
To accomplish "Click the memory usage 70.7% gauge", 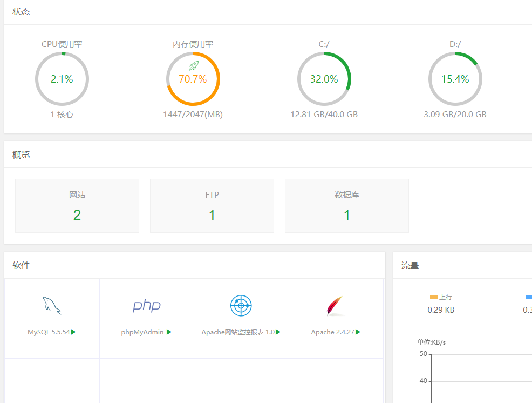I will (x=193, y=79).
